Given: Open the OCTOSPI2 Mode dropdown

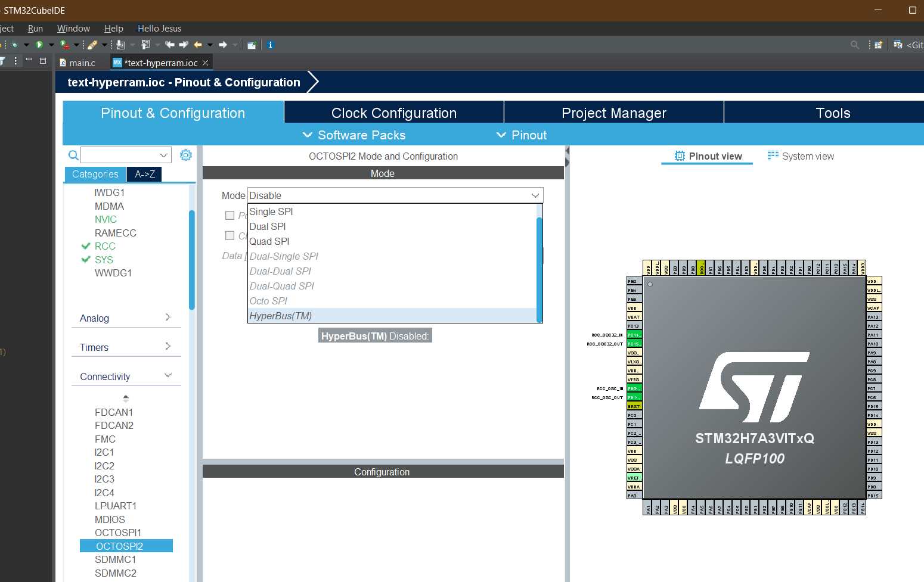Looking at the screenshot, I should [x=535, y=195].
